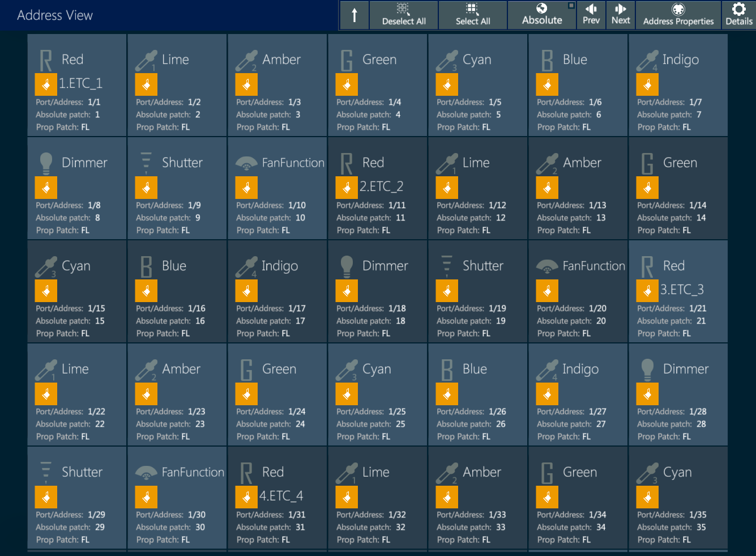756x556 pixels.
Task: Go to the Next address page
Action: pos(621,15)
